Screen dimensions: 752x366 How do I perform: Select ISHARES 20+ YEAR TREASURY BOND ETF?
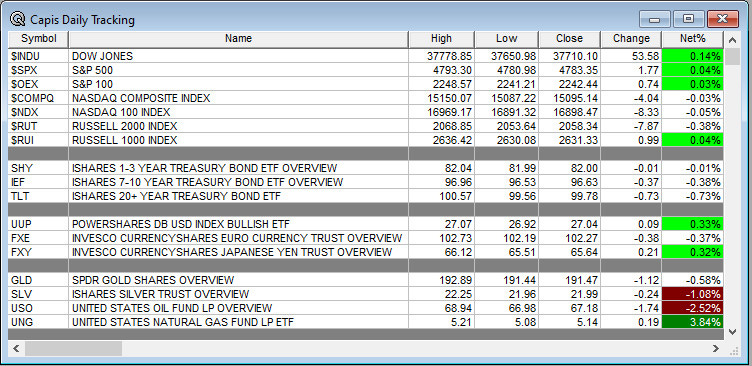click(238, 196)
